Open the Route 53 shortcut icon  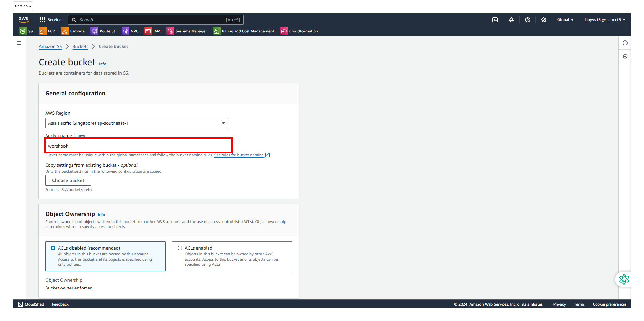94,31
